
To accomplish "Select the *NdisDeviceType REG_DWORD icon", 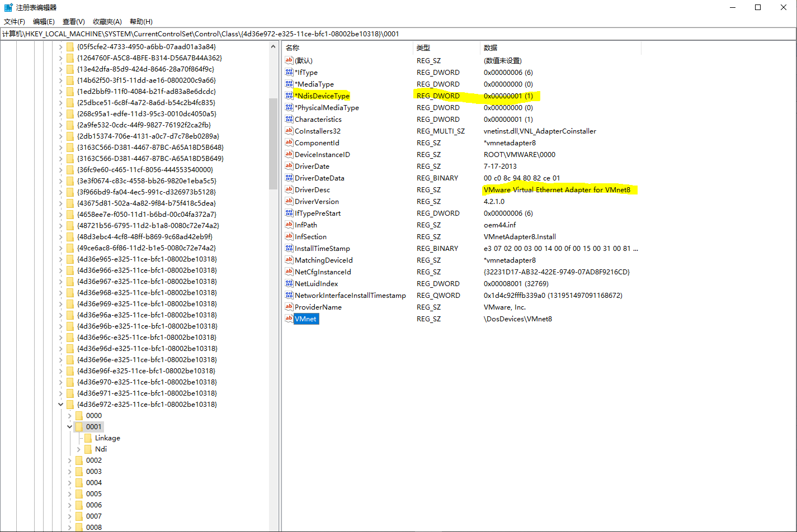I will [x=288, y=96].
